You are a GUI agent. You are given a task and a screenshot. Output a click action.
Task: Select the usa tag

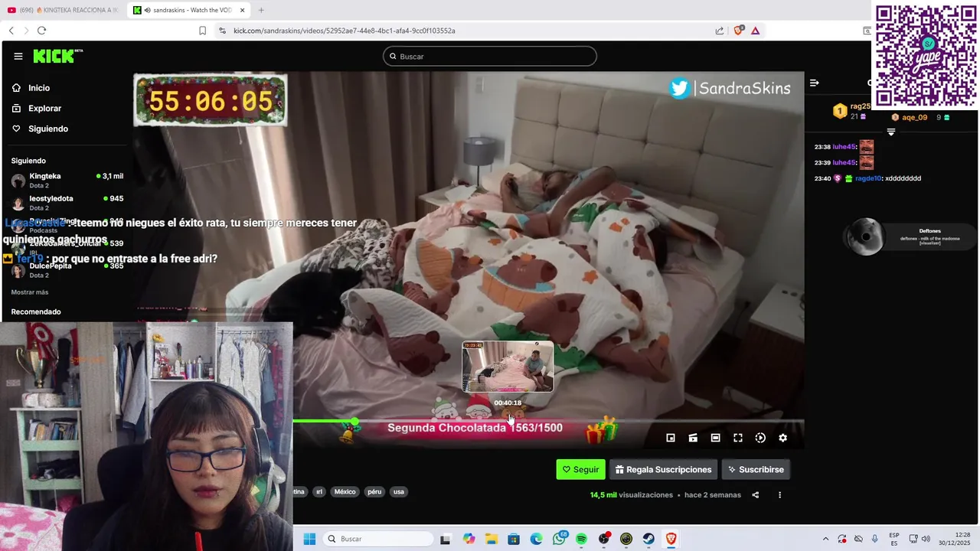click(398, 492)
